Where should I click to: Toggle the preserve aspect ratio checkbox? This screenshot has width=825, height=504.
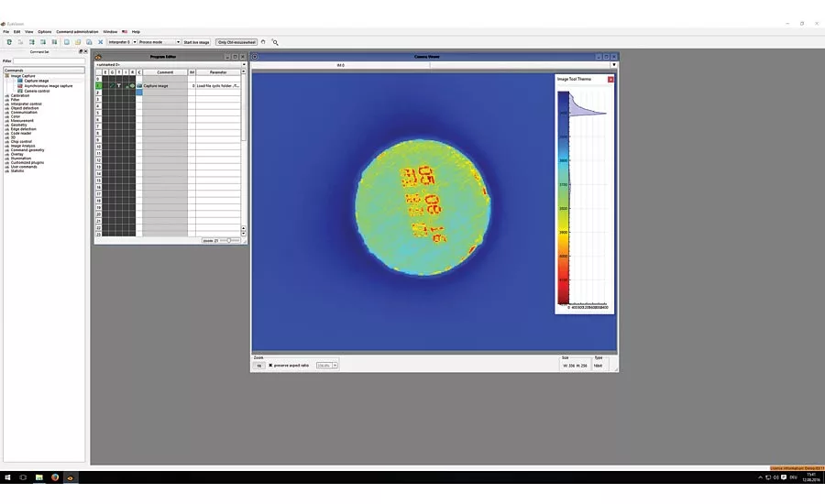pyautogui.click(x=270, y=365)
